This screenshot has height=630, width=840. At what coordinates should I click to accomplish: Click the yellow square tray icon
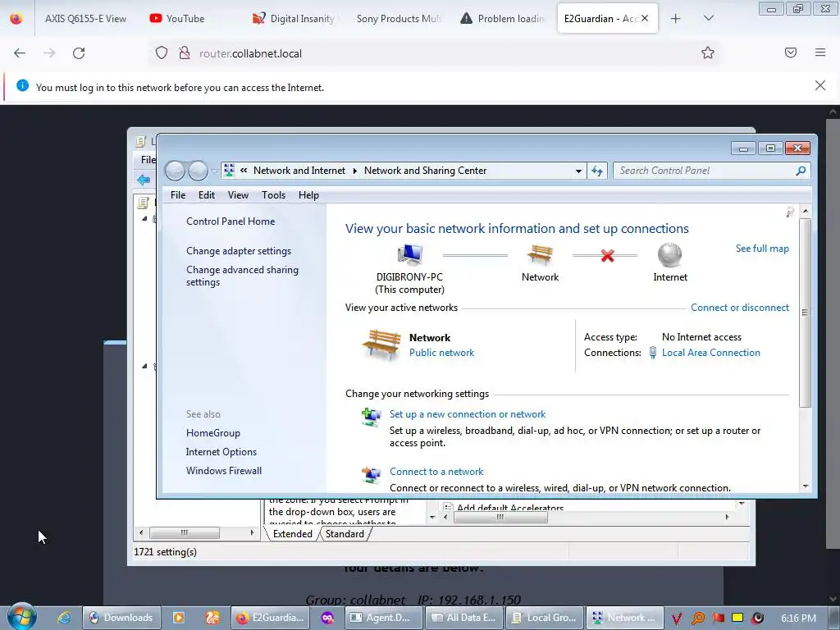click(x=737, y=618)
